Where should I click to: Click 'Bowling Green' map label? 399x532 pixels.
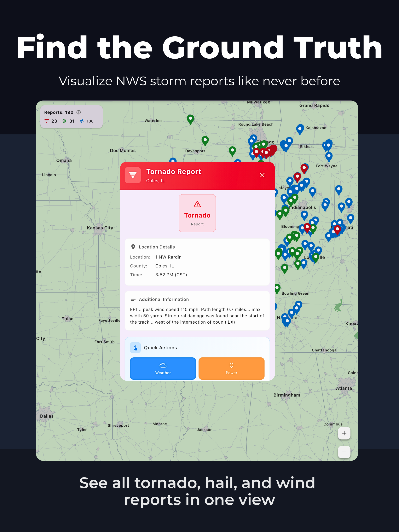(x=295, y=293)
